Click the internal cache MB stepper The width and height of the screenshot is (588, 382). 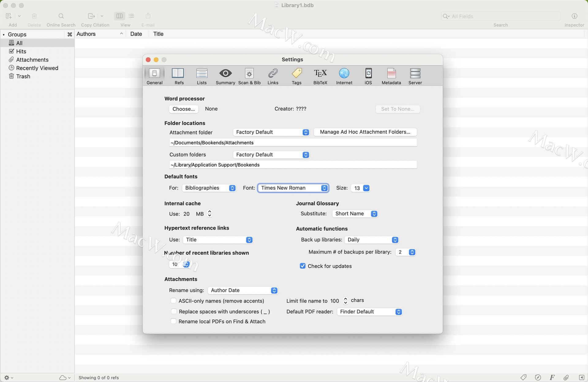pyautogui.click(x=209, y=213)
